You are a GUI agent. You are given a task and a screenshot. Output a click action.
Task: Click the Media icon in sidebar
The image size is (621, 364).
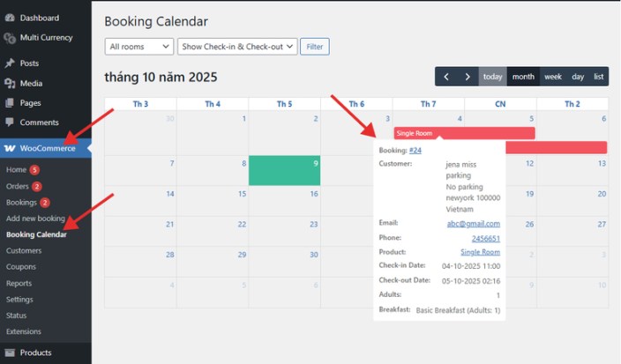10,84
